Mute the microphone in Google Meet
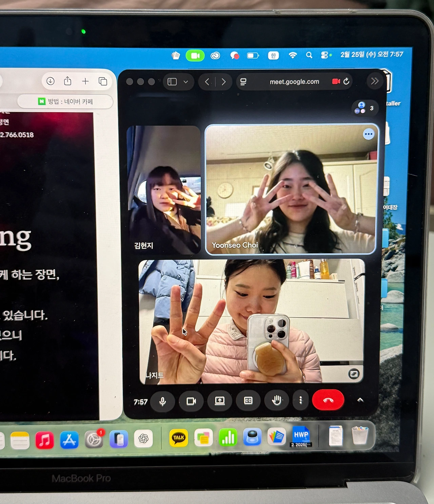This screenshot has width=434, height=504. [x=162, y=401]
